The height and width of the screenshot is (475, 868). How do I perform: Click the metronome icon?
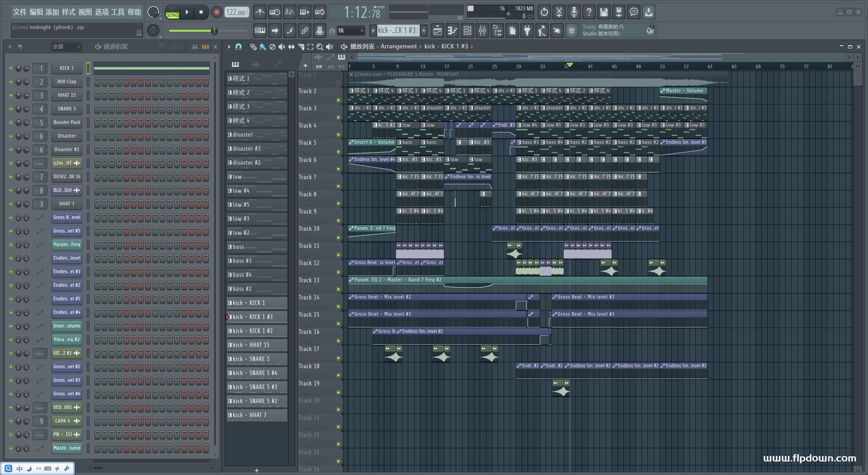click(259, 12)
